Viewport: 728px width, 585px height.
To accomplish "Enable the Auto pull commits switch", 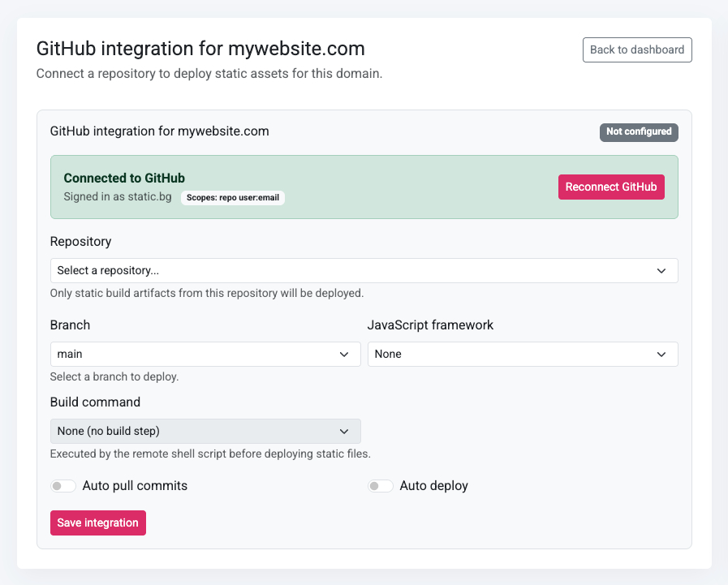I will tap(62, 485).
